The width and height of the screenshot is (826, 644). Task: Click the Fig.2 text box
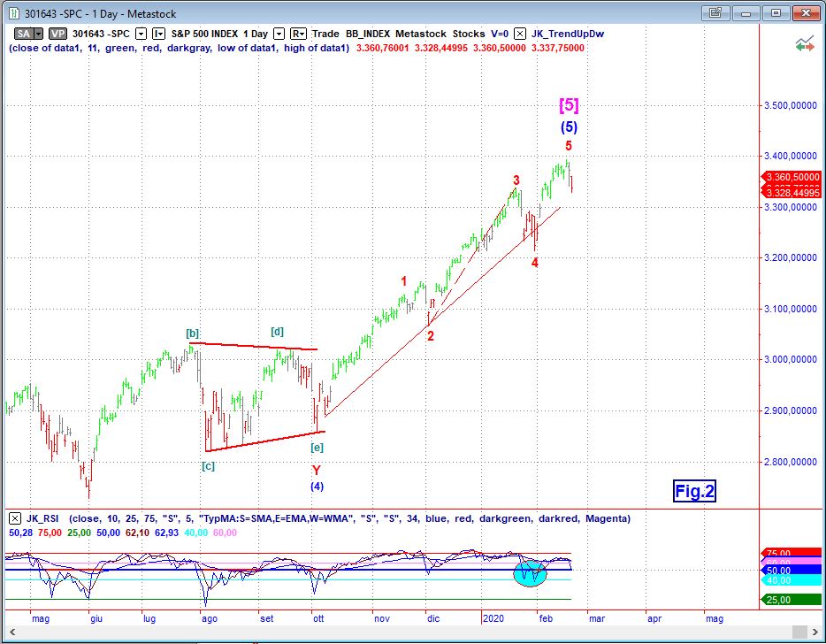coord(694,491)
